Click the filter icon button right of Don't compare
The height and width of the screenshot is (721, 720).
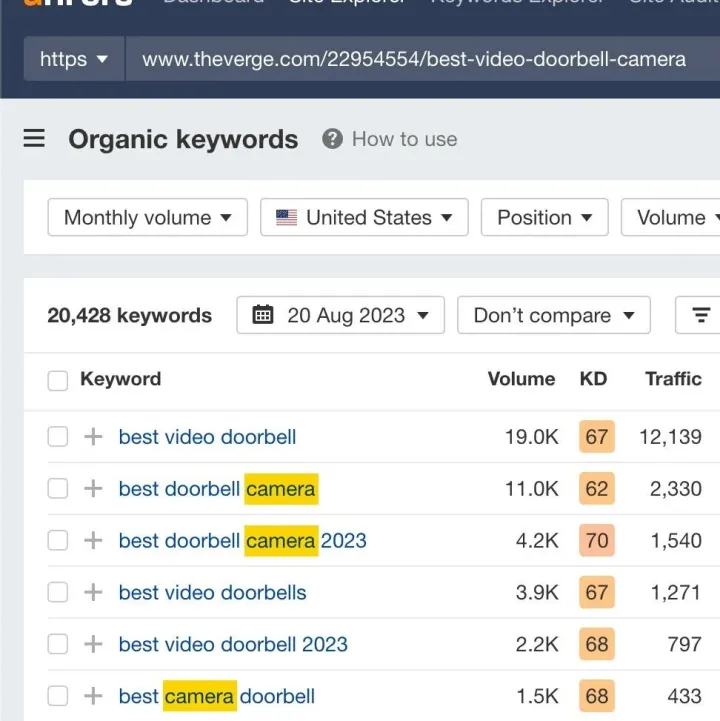point(700,315)
